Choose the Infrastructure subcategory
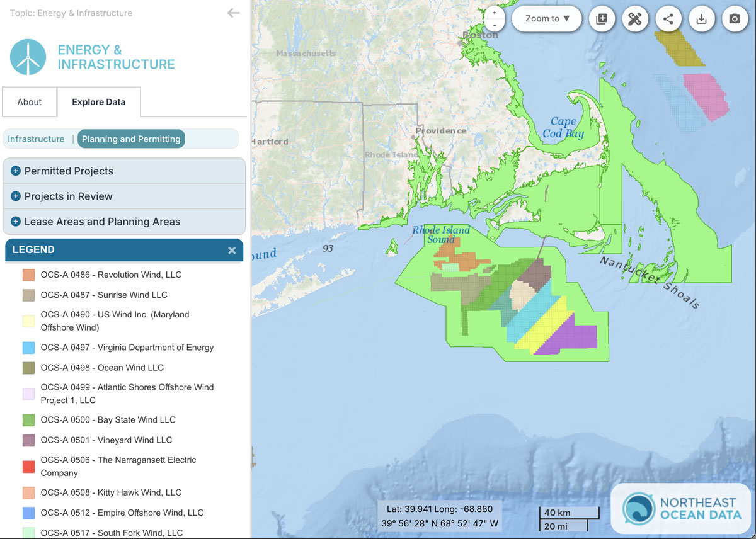This screenshot has width=756, height=539. pyautogui.click(x=36, y=139)
